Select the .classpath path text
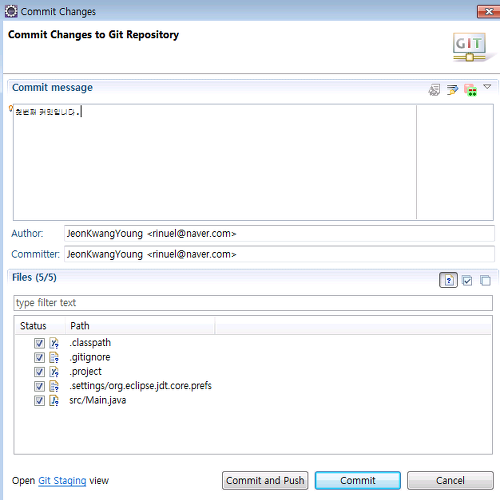Image resolution: width=500 pixels, height=500 pixels. (x=90, y=343)
